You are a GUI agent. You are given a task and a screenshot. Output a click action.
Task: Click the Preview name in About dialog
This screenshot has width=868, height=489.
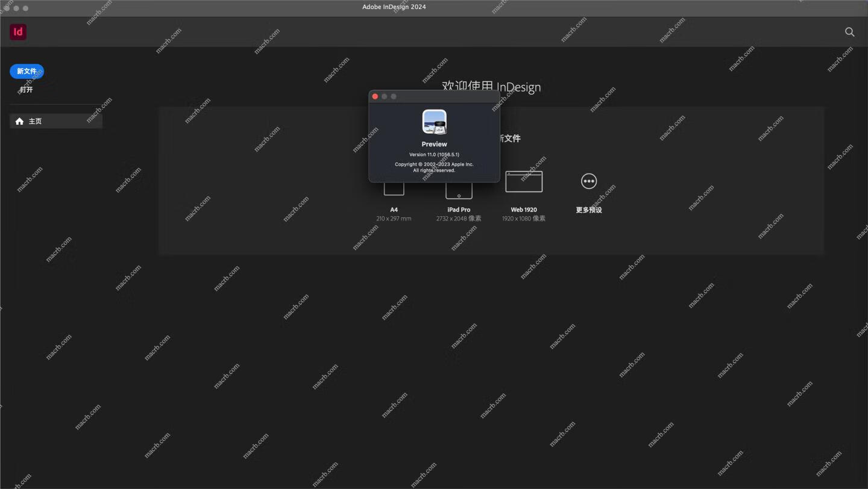(434, 144)
